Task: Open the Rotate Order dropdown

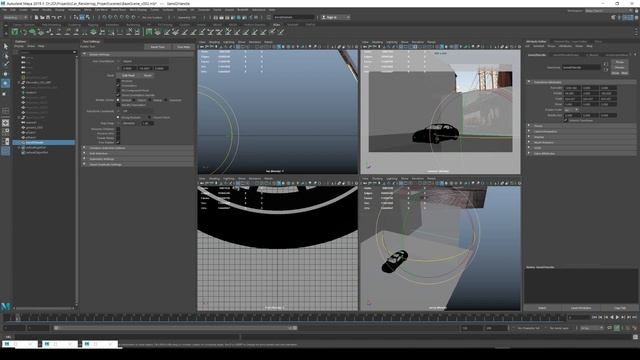Action: (x=571, y=110)
